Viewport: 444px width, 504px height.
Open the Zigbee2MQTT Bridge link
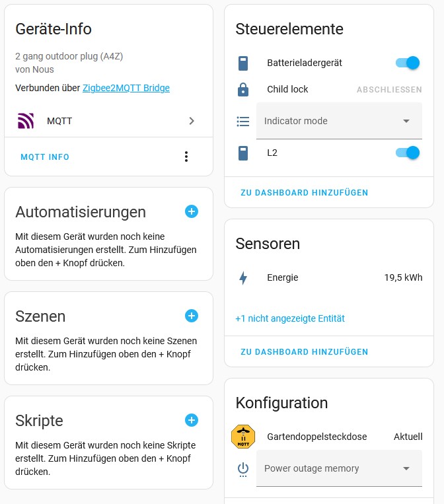[x=126, y=88]
